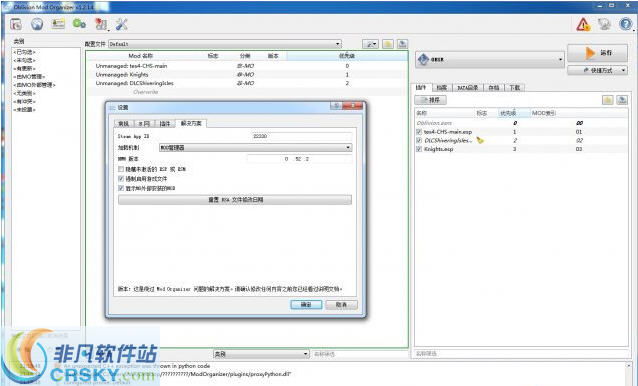This screenshot has height=386, width=638.
Task: Open the Default profile dropdown
Action: pos(225,44)
